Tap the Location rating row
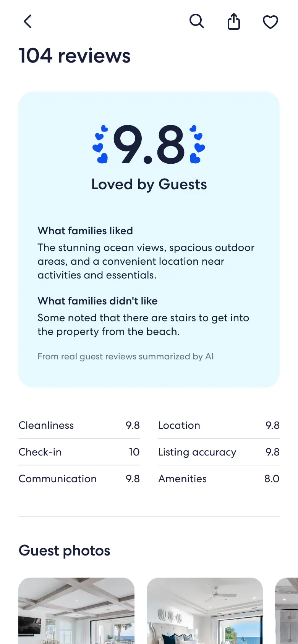298x644 pixels. coord(219,425)
